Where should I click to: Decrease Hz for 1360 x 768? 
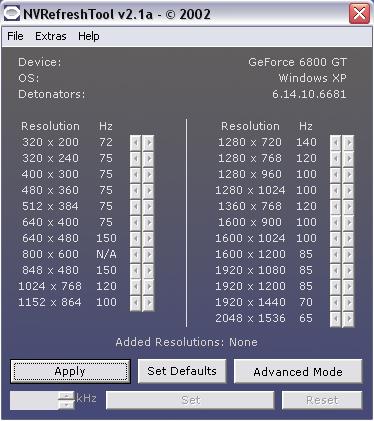pyautogui.click(x=336, y=207)
